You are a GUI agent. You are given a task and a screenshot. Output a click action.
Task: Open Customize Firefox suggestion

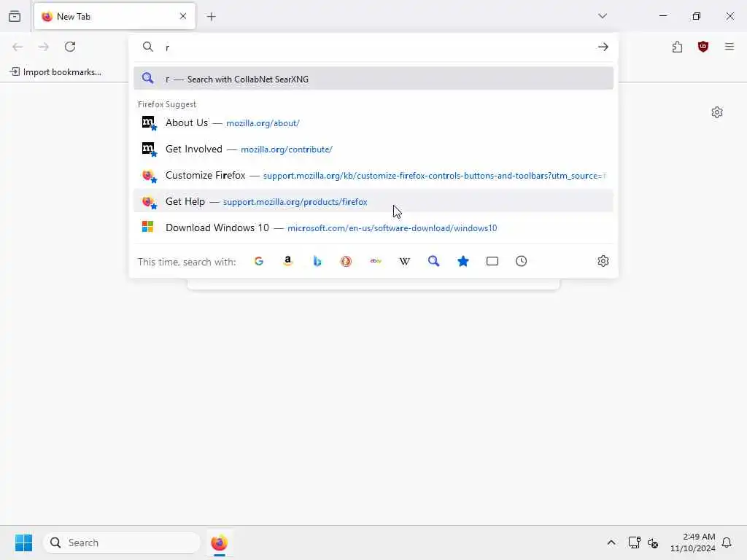pyautogui.click(x=373, y=175)
